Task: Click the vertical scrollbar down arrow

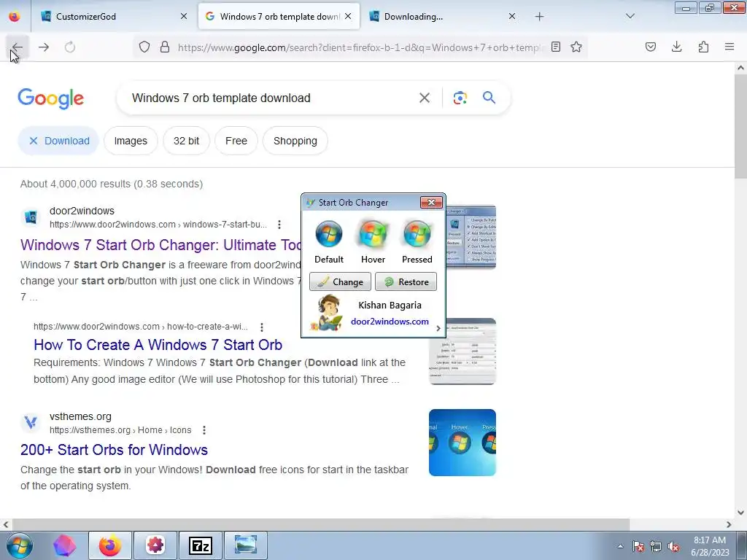Action: coord(740,513)
